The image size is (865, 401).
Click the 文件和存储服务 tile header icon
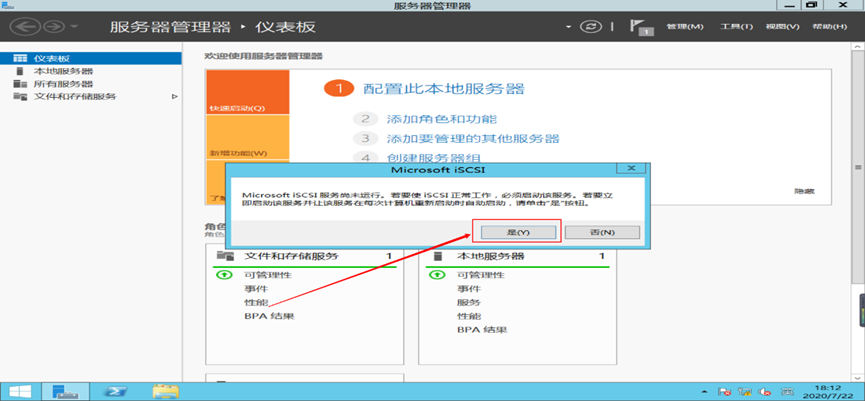tap(225, 256)
